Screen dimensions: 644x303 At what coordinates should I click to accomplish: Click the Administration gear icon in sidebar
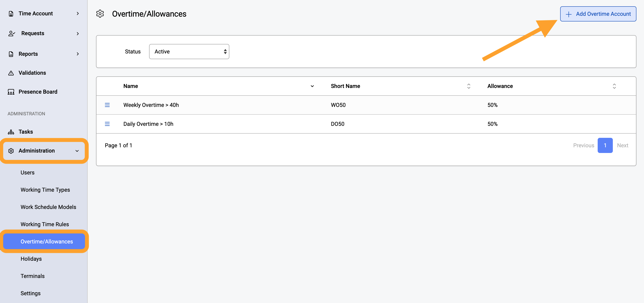11,151
